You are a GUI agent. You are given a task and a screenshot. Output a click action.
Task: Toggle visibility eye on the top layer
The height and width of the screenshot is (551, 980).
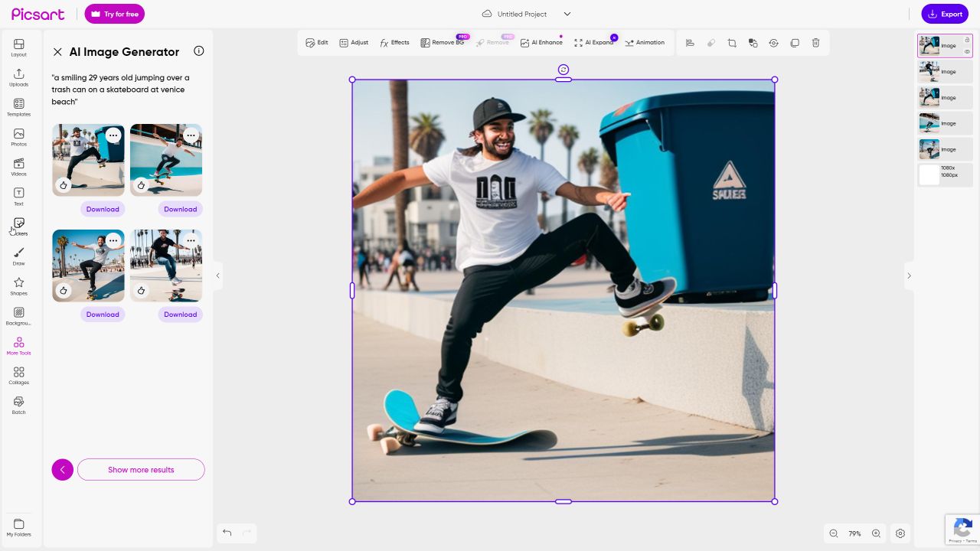(967, 51)
